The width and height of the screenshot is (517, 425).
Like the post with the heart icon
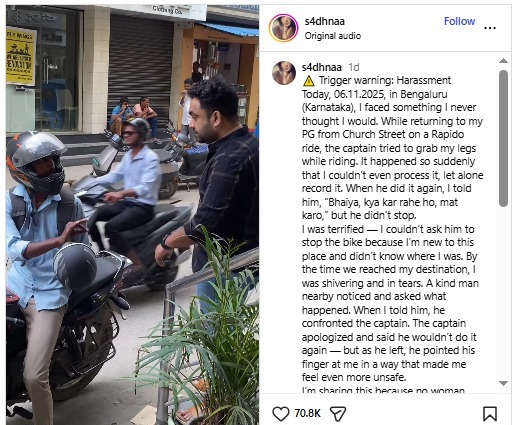[x=281, y=414]
